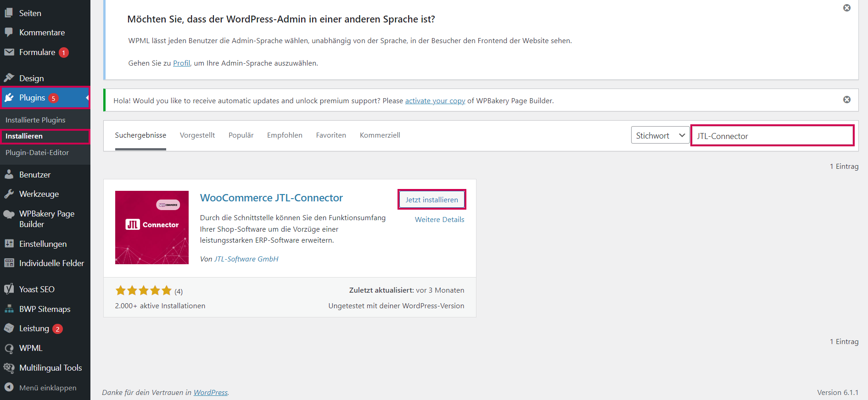Click the WPBakery Page Builder cloud icon

[x=9, y=214]
